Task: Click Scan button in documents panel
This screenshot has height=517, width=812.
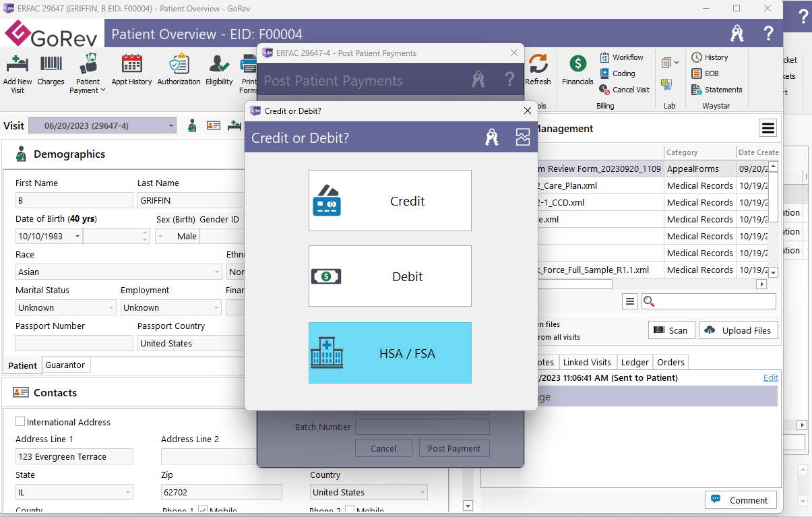Action: 670,330
